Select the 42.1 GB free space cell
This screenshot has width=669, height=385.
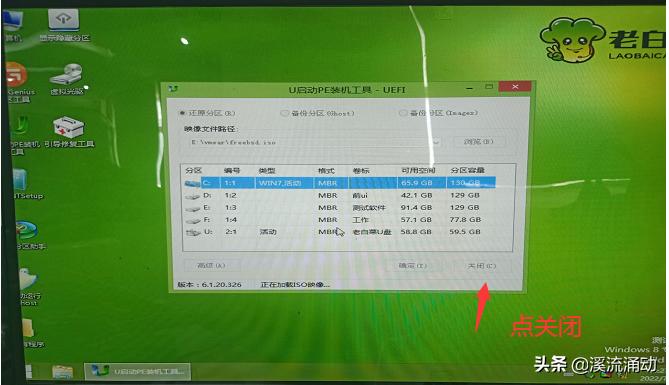(416, 195)
